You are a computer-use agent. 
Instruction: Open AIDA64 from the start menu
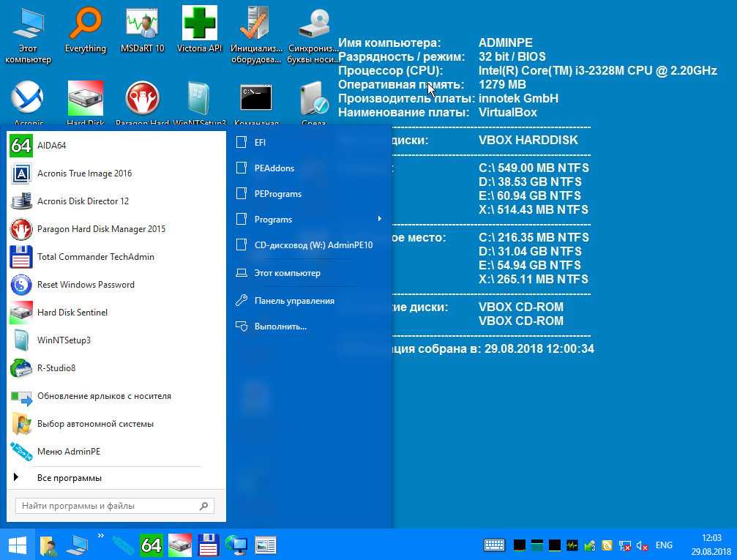pos(51,146)
